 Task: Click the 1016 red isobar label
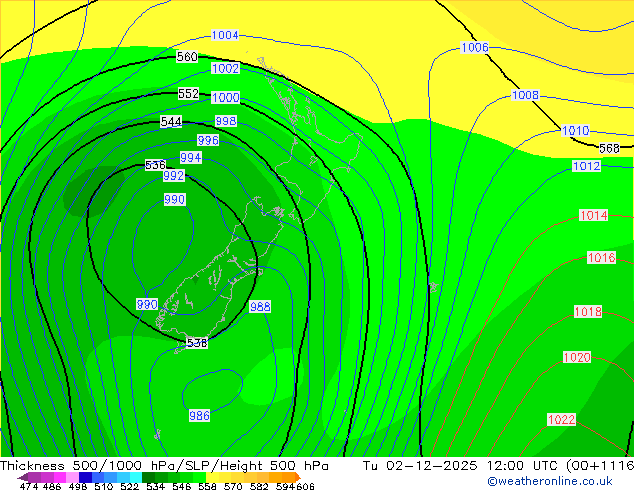click(601, 258)
